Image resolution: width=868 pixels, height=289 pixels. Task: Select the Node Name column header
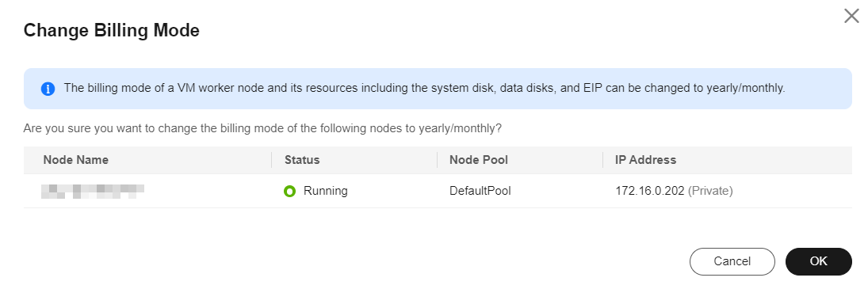point(76,160)
